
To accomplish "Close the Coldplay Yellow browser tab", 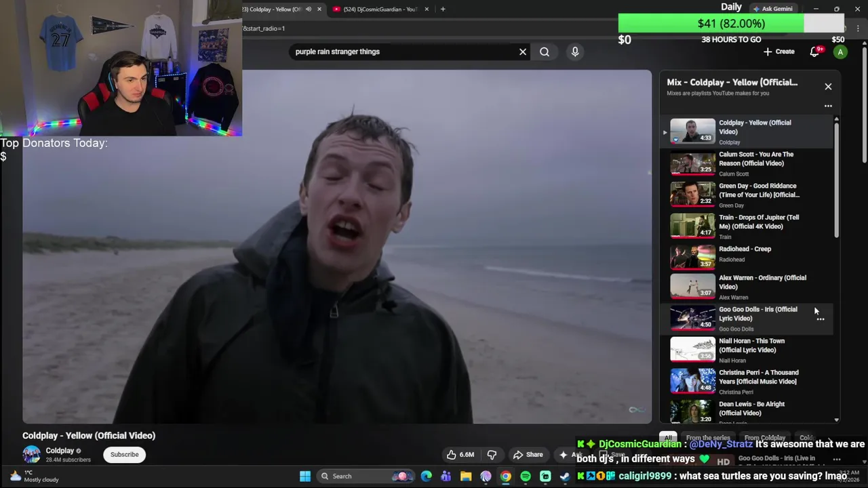I will pyautogui.click(x=319, y=9).
